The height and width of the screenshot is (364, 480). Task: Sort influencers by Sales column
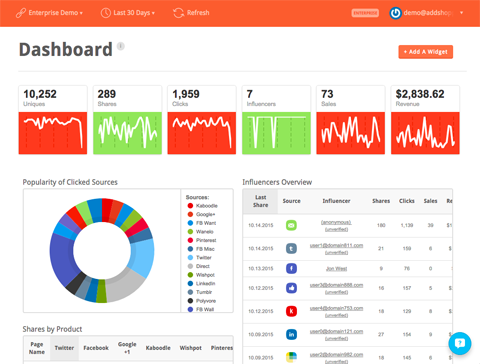coord(430,201)
